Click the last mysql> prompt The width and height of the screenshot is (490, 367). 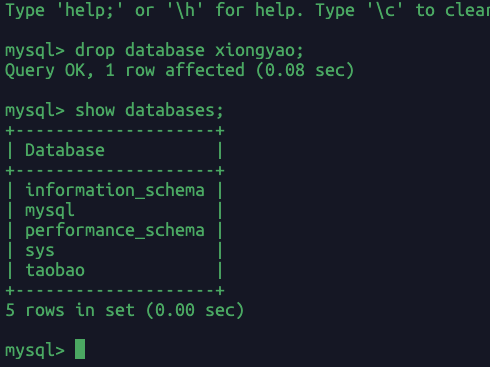35,350
